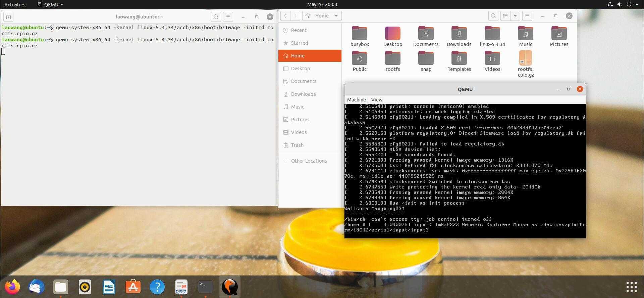Viewport: 644px width, 298px height.
Task: Click the volume icon in top bar
Action: click(x=620, y=4)
